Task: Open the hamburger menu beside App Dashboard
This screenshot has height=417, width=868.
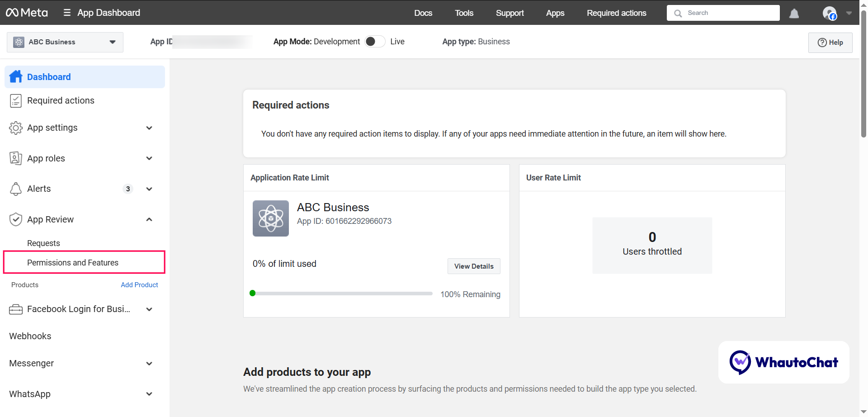Action: coord(67,13)
